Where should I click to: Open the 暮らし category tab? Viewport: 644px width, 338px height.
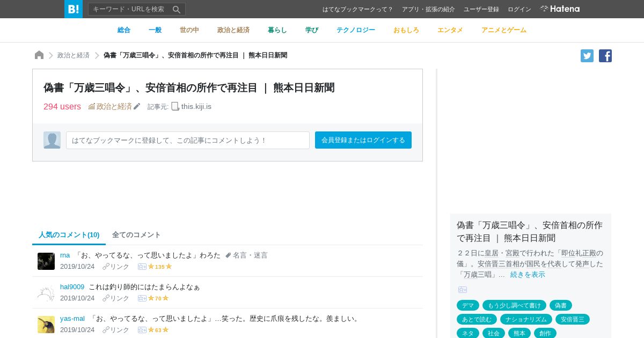[277, 30]
